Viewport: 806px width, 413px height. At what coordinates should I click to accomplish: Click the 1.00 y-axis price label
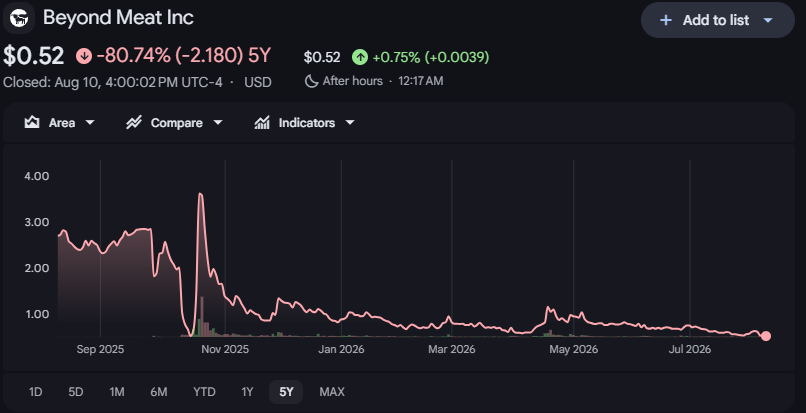(x=36, y=314)
